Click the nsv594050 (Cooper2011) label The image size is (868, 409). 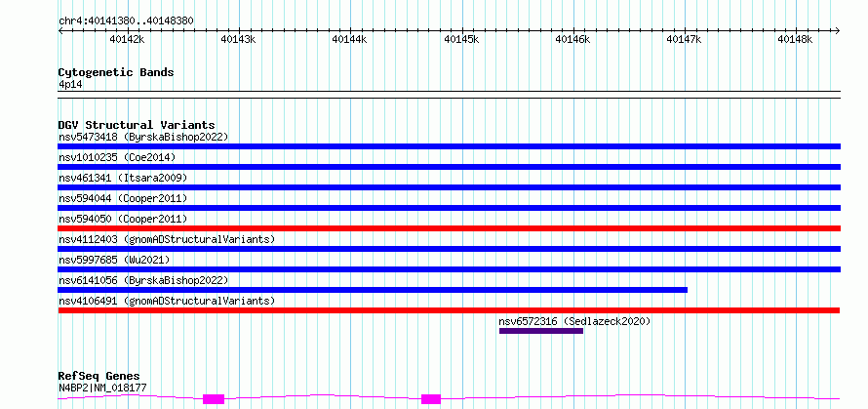(x=123, y=219)
